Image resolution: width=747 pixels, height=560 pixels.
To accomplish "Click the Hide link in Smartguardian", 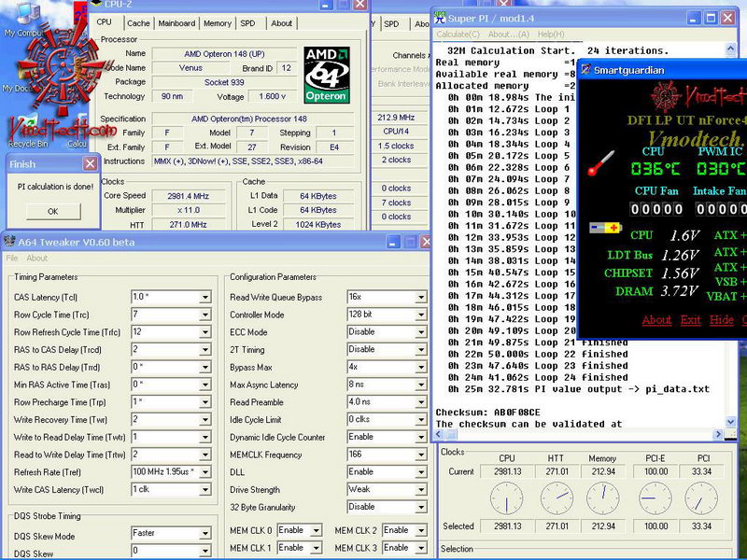I will (x=721, y=320).
